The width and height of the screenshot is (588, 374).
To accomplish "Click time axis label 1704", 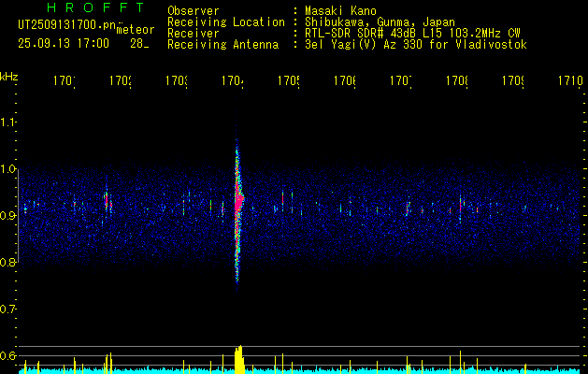I will (x=233, y=81).
